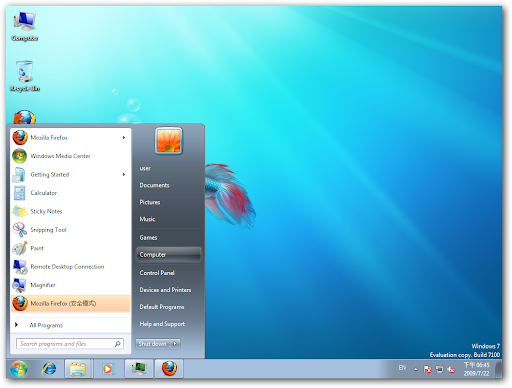512x388 pixels.
Task: Open Default Programs
Action: 162,307
